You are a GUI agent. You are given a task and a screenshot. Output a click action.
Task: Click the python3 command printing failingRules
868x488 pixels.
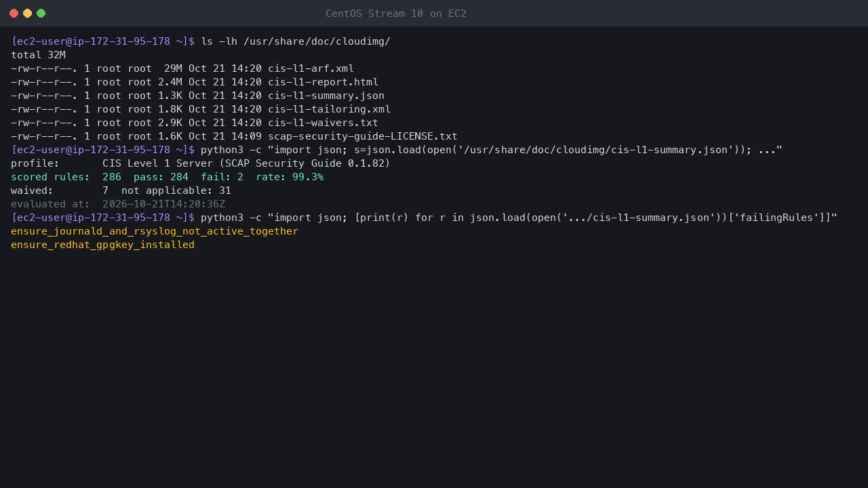(519, 218)
